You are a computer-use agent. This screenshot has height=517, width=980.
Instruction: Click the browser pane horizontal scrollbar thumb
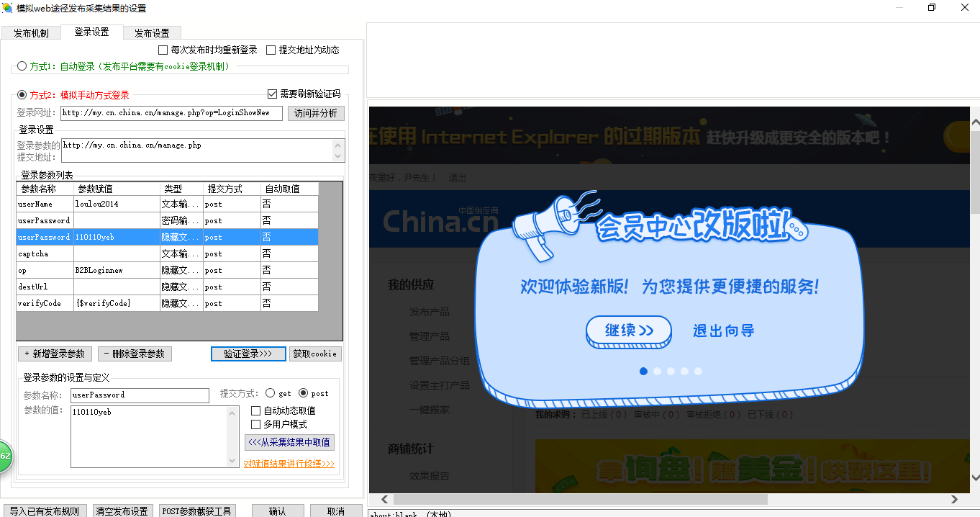click(580, 499)
